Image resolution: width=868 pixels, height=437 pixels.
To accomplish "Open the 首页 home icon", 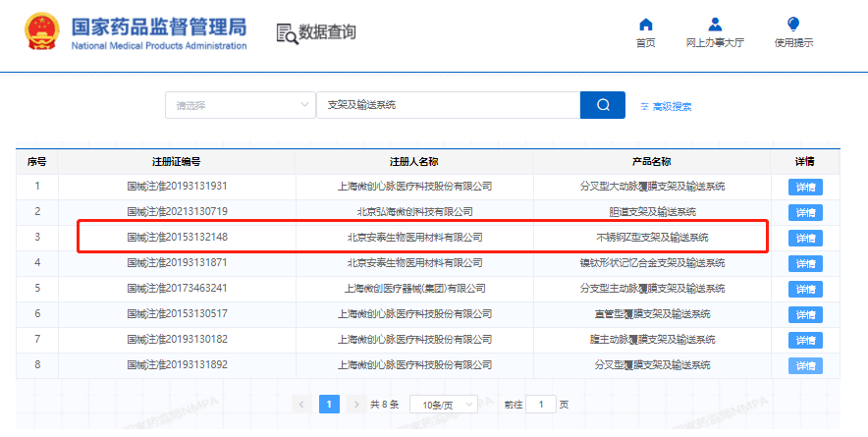I will 645,25.
